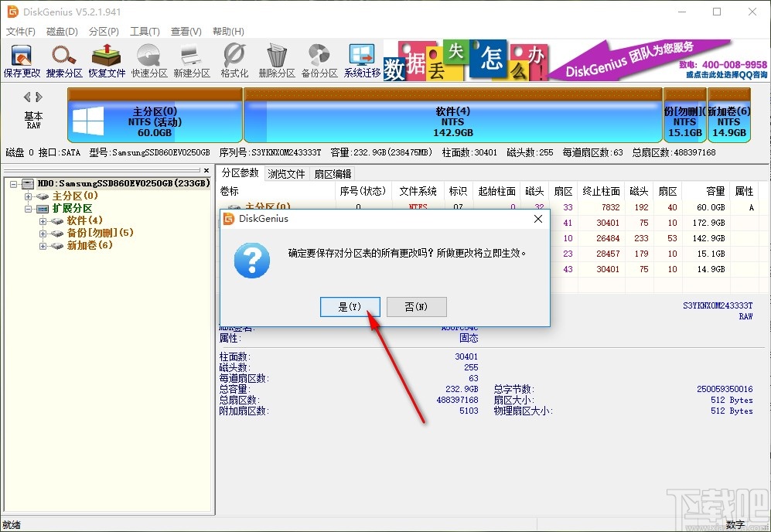
Task: Click the HD0 disk drive icon
Action: tap(28, 183)
